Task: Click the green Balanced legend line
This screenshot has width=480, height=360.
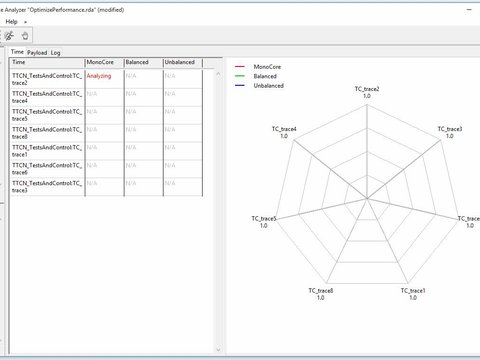Action: tap(240, 76)
